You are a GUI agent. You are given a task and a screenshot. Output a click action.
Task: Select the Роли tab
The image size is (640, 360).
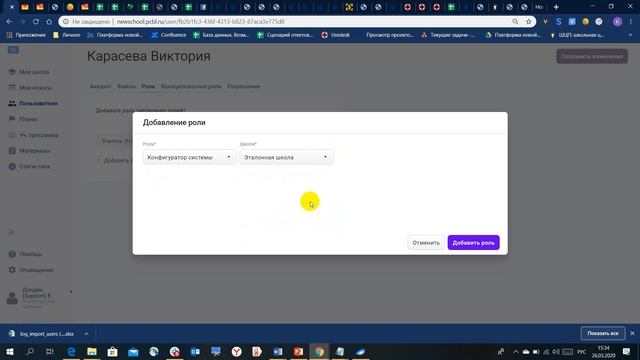[x=148, y=87]
